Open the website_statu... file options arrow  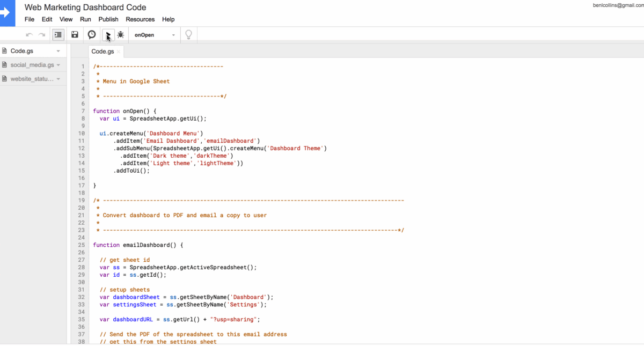pyautogui.click(x=58, y=79)
